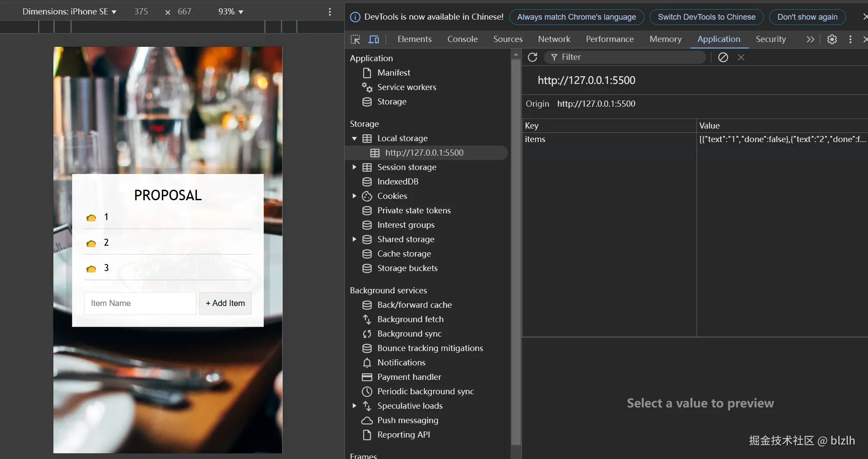This screenshot has height=459, width=868.
Task: Open the device toolbar more options menu
Action: click(x=330, y=12)
